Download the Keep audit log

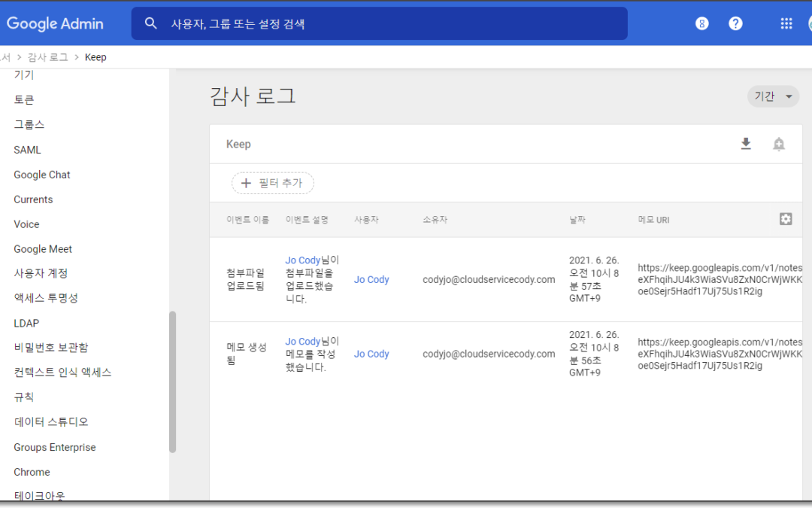point(746,144)
